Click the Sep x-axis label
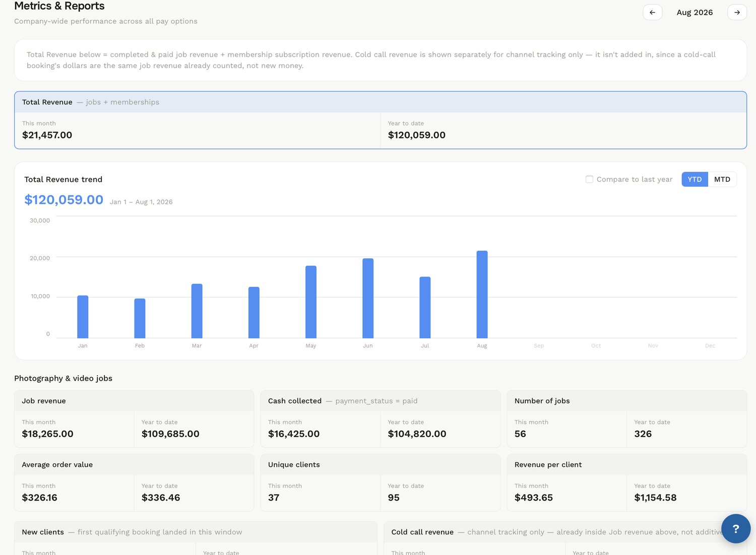This screenshot has height=555, width=756. [x=539, y=345]
